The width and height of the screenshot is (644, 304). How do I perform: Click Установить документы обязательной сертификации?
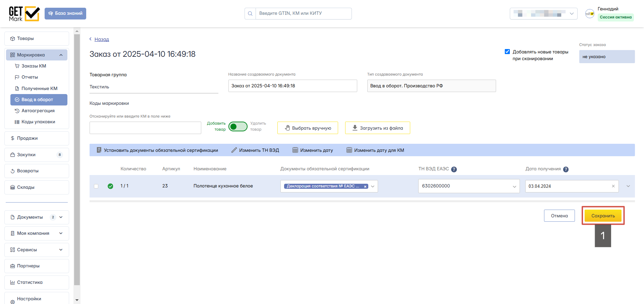point(157,150)
